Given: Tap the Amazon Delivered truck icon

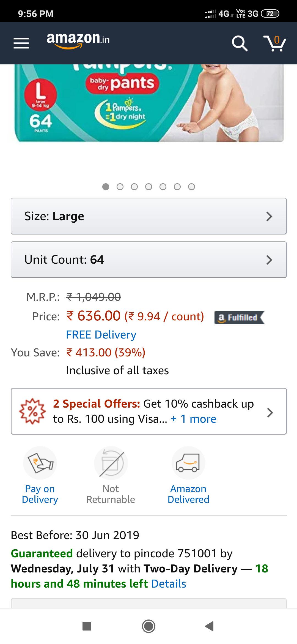Looking at the screenshot, I should pos(188,463).
